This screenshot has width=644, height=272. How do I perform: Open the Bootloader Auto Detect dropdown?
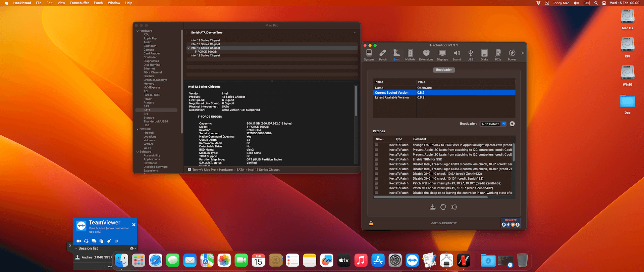coord(493,124)
